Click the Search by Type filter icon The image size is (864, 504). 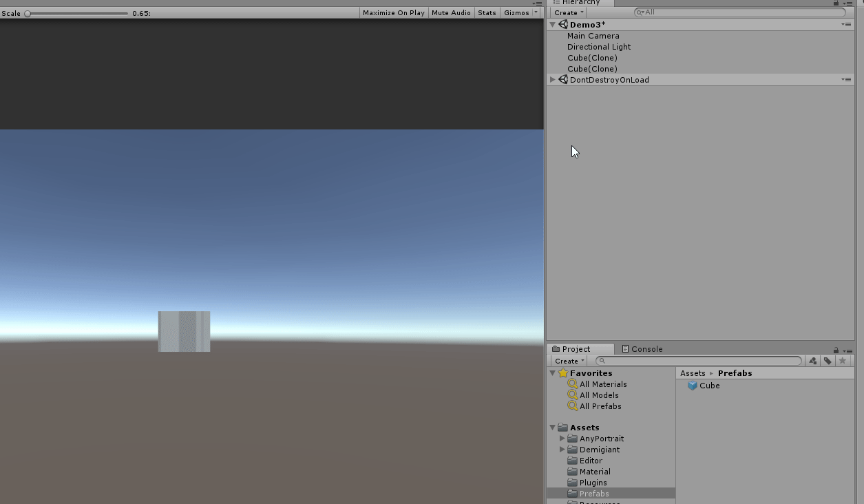point(813,361)
